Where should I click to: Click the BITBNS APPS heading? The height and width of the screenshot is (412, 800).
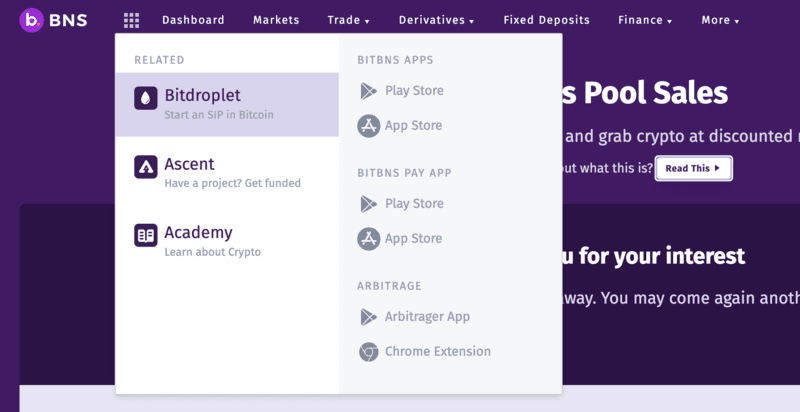(395, 60)
